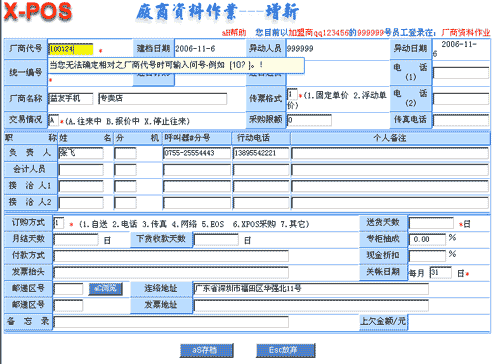Click the 采购限额 purchase limit field
Screen dimensions: 500x364
point(309,120)
